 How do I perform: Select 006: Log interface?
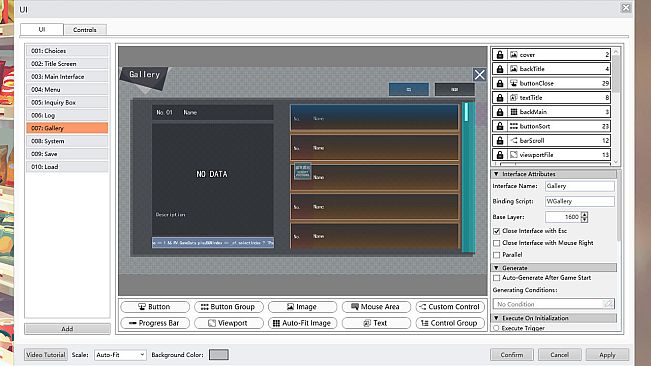click(x=67, y=115)
